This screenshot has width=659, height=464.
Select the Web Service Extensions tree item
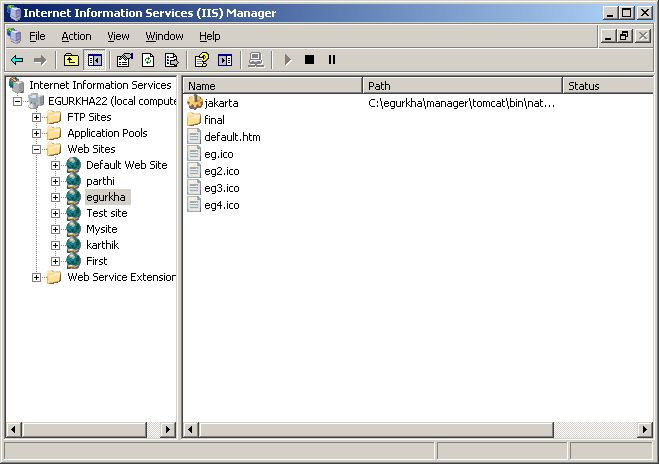(121, 277)
